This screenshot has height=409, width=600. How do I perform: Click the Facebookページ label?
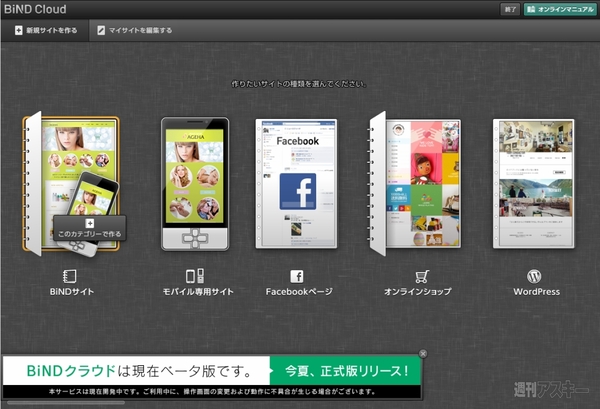(x=299, y=292)
